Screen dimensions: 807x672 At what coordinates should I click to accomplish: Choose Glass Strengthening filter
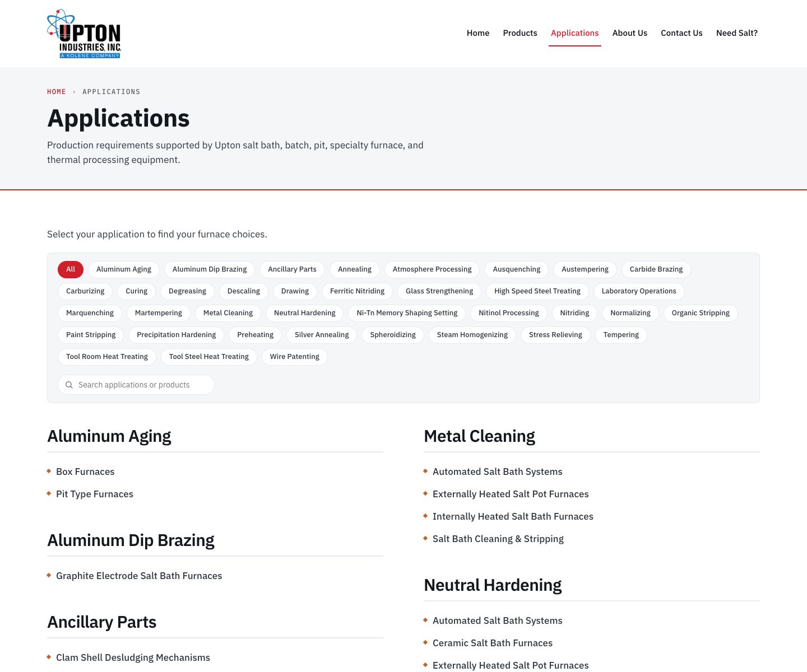pos(439,291)
